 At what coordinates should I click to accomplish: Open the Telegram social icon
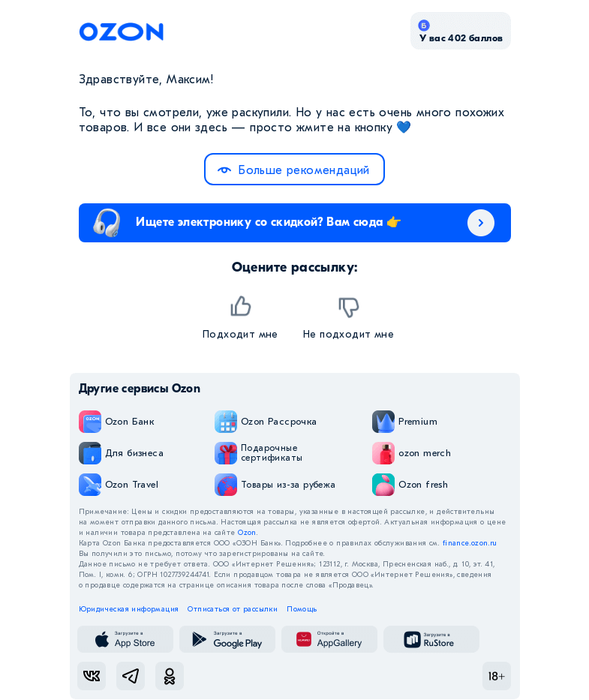[x=131, y=676]
